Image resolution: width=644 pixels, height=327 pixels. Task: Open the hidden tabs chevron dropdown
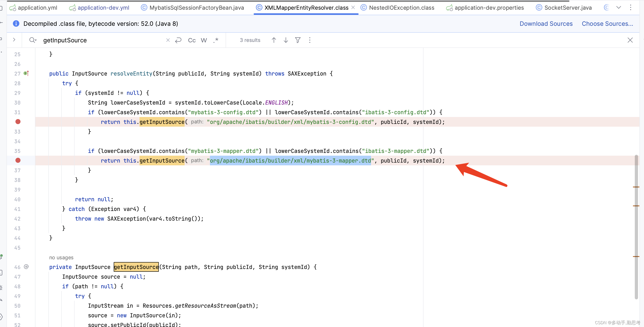[x=619, y=8]
